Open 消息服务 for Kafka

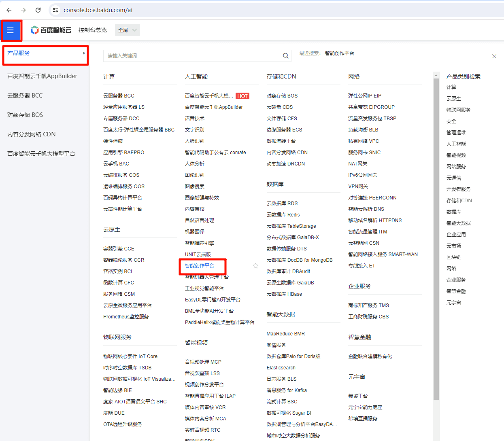287,390
